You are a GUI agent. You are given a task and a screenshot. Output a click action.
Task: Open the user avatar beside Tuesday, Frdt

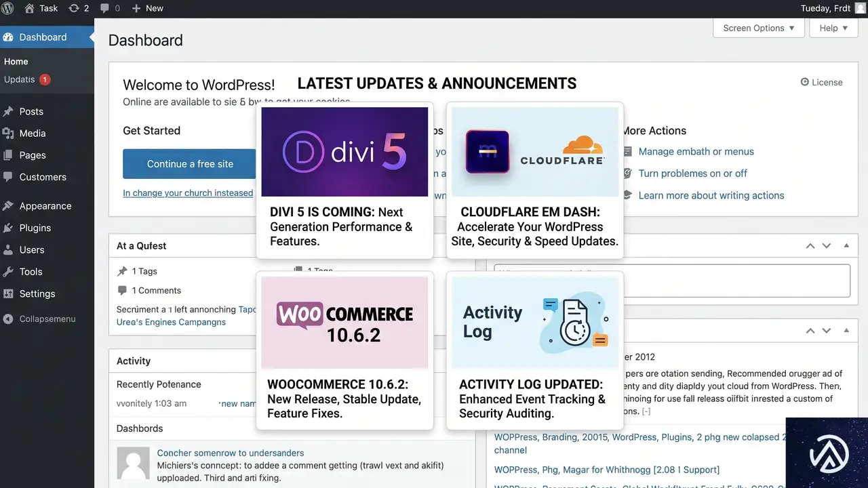click(x=860, y=8)
